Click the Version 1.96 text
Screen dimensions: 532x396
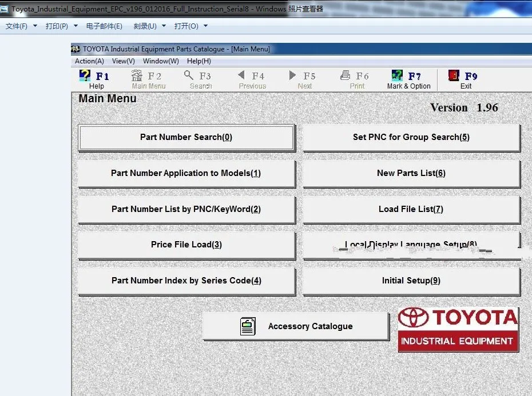pos(464,108)
